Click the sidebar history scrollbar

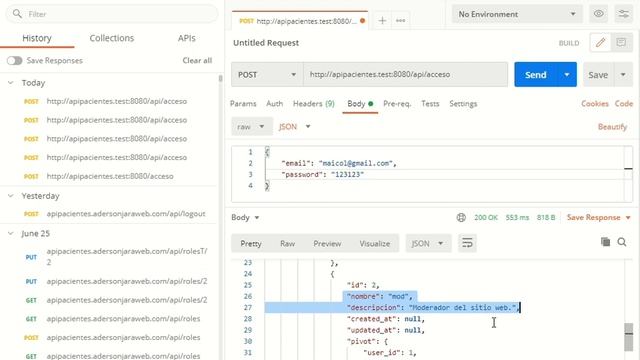coord(220,78)
